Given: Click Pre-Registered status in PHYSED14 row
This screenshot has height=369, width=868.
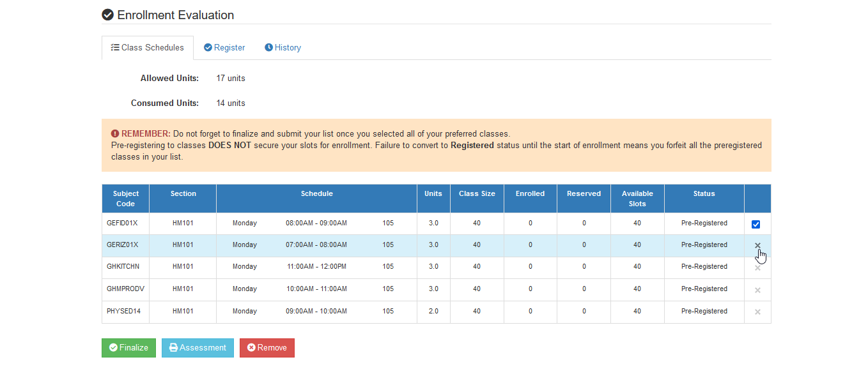Looking at the screenshot, I should [x=704, y=312].
